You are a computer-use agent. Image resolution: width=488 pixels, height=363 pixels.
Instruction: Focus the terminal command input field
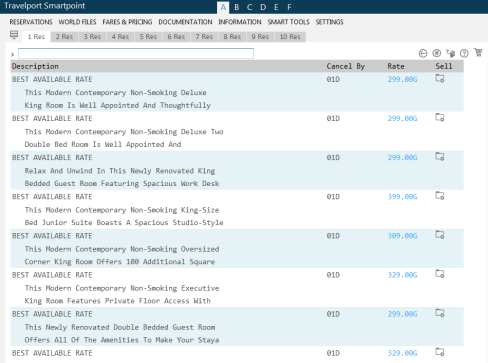coord(136,53)
